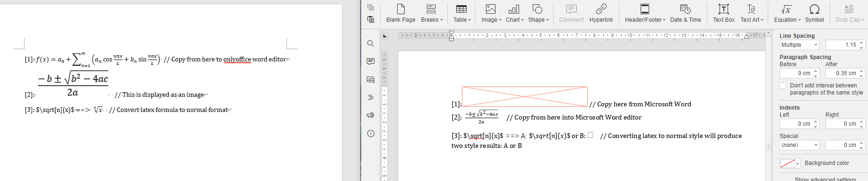Click the 'Copy here from Microsoft Word' text

tap(644, 104)
